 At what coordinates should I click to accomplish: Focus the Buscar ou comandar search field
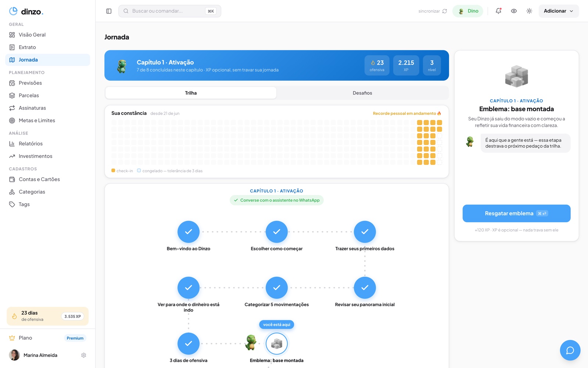pos(170,11)
